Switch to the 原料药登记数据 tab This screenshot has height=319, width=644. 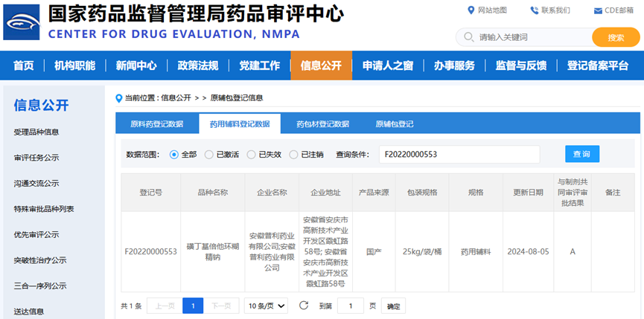[156, 124]
